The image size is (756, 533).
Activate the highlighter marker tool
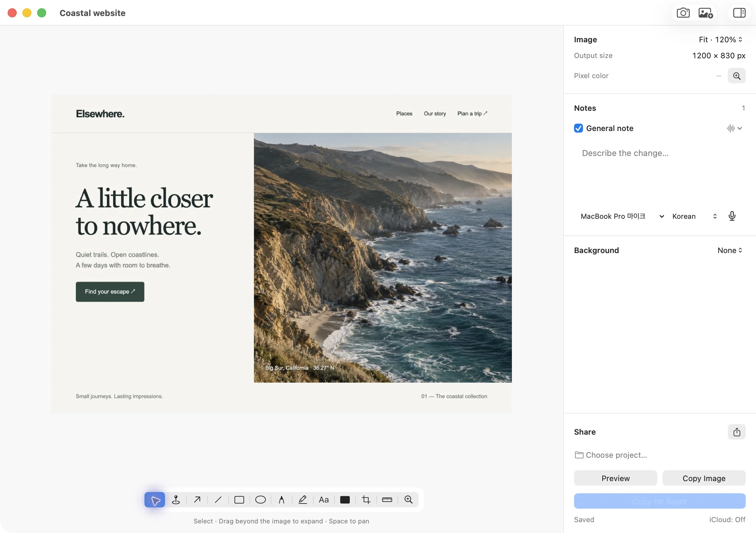click(302, 500)
